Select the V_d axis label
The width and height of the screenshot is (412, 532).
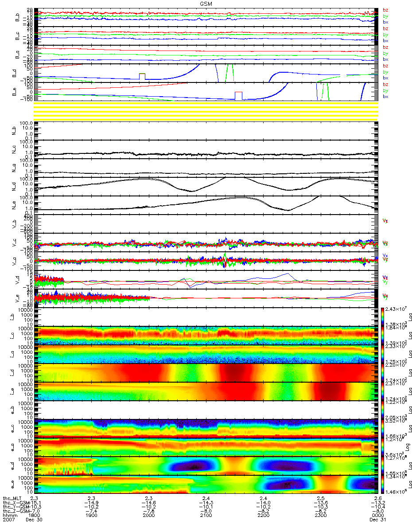18,280
